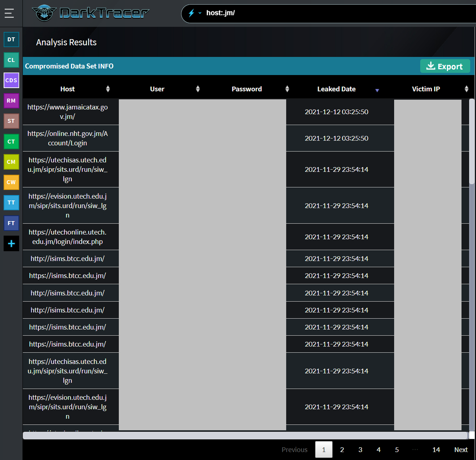
Task: Open the CL sidebar icon
Action: 11,60
